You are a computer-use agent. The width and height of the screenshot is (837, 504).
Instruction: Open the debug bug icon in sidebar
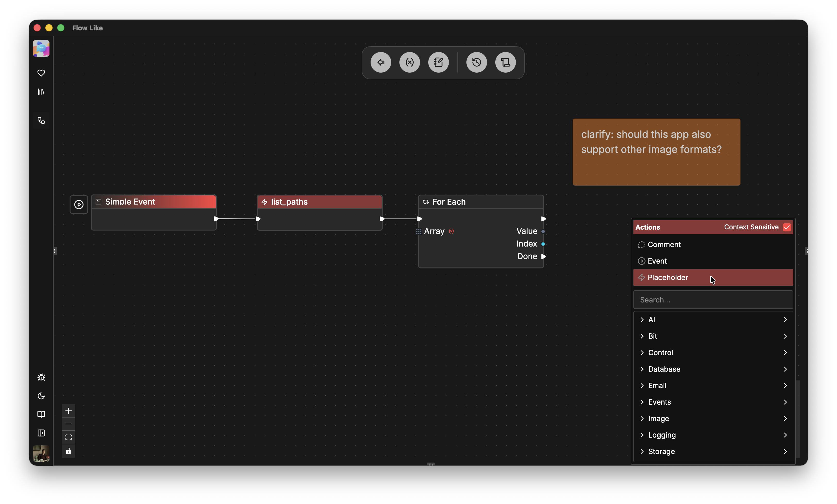pos(41,377)
